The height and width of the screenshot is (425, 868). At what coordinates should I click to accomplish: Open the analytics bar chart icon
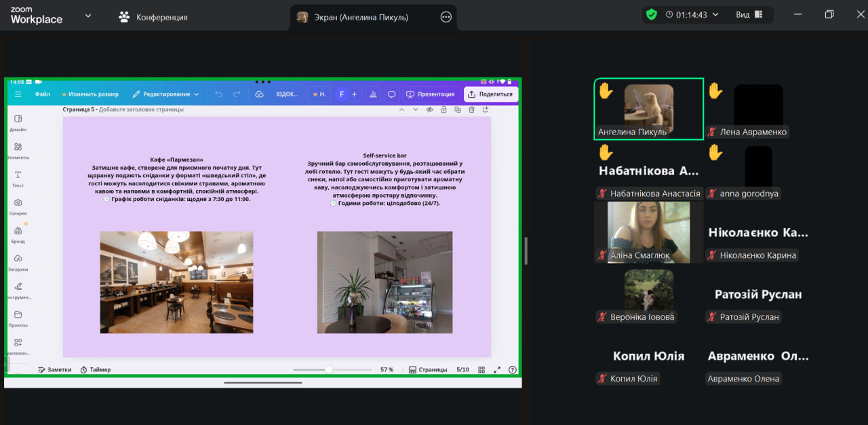[x=372, y=94]
